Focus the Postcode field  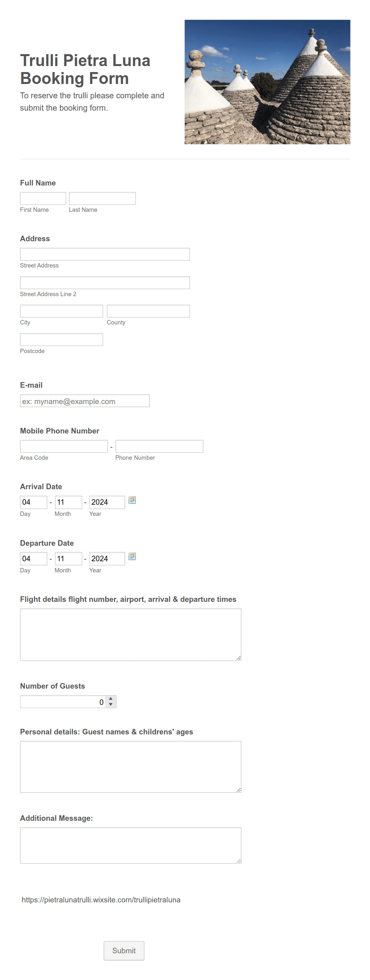coord(62,340)
